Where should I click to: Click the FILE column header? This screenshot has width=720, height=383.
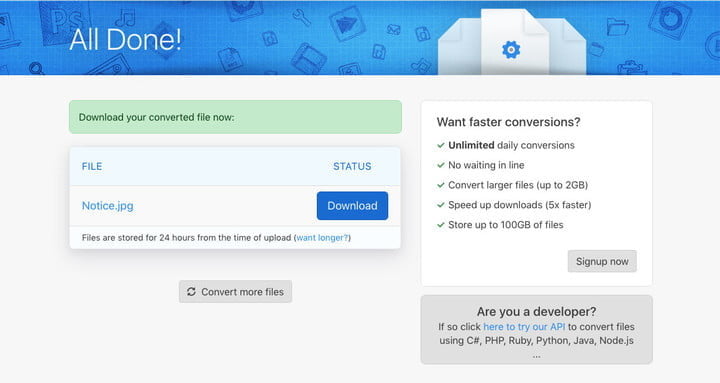coord(92,166)
